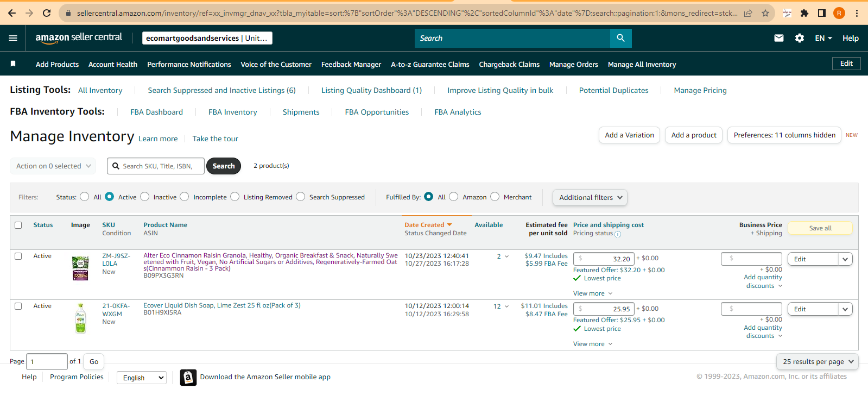Click the bookmark icon in navigation bar

coord(13,64)
